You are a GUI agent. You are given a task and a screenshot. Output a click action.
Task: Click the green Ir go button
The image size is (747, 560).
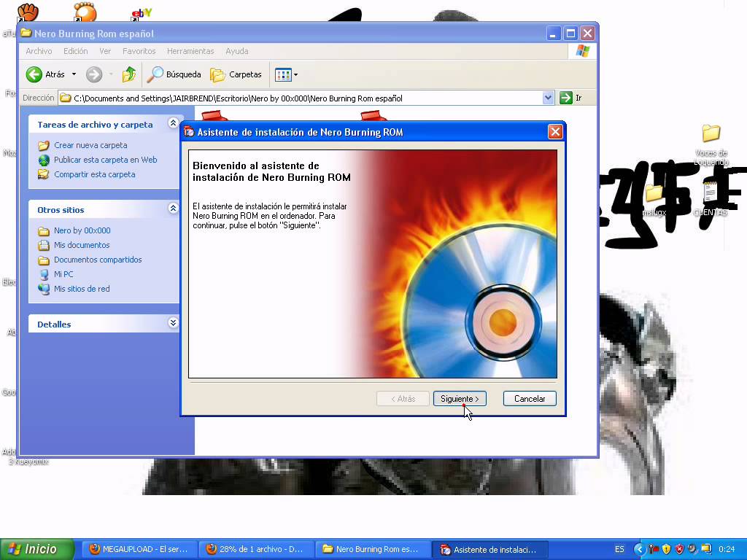click(570, 98)
